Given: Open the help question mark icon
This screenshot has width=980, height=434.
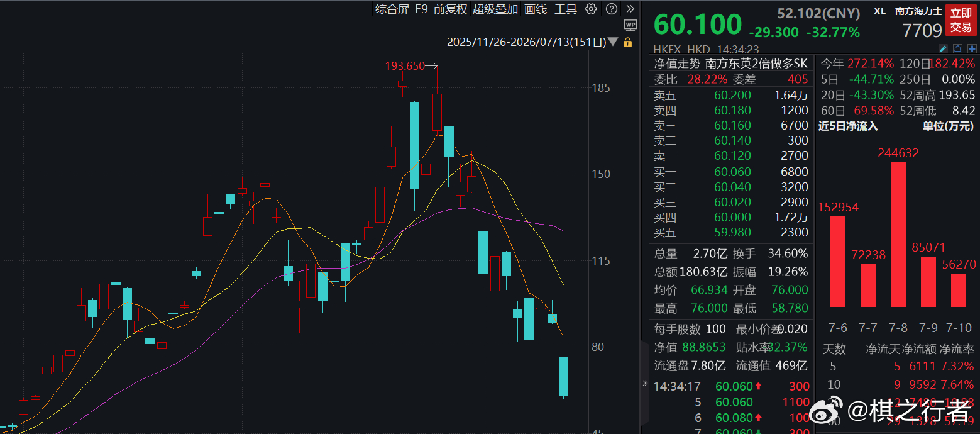Looking at the screenshot, I should coord(611,9).
